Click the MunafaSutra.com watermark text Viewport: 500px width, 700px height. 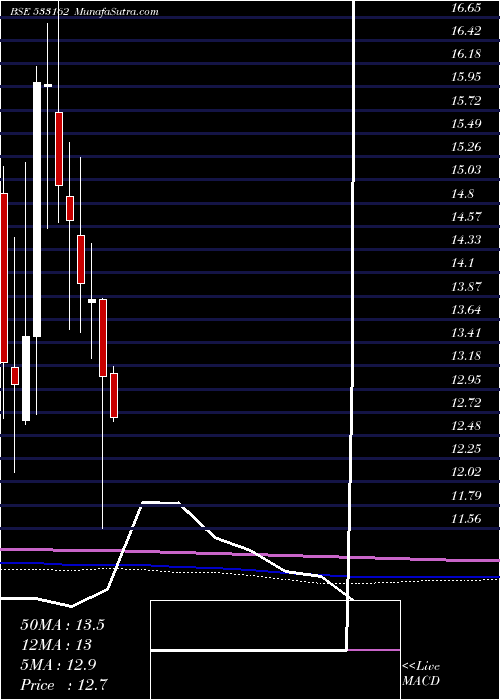[x=116, y=12]
